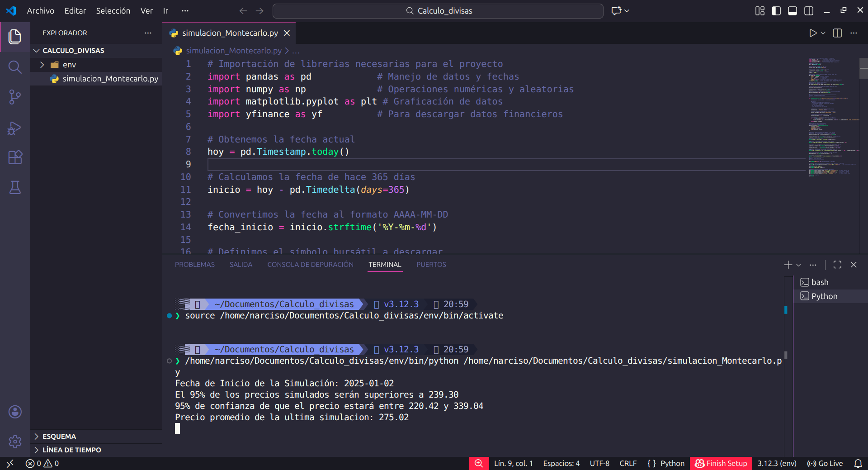Switch to the PROBLEMAS panel tab
This screenshot has width=868, height=470.
[x=195, y=265]
